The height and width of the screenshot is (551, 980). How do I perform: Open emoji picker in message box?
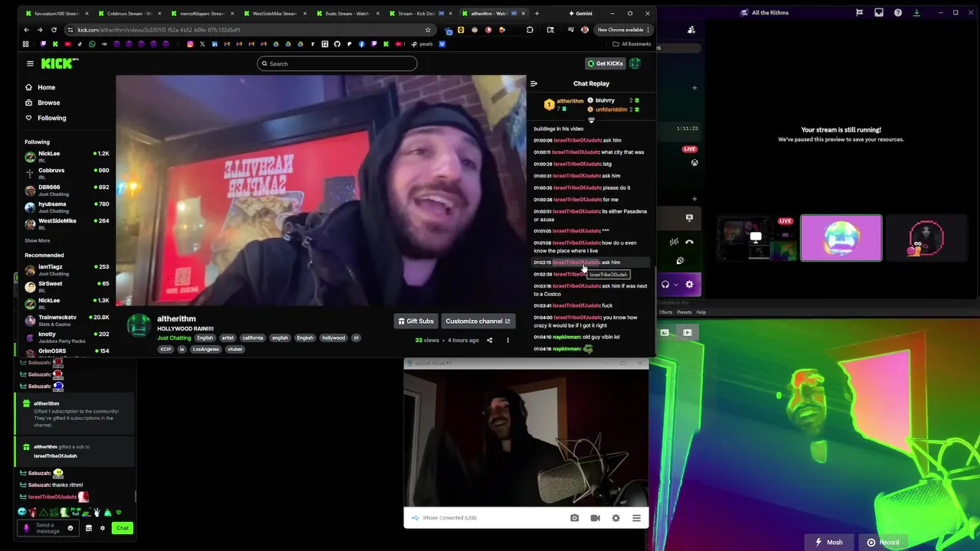click(x=70, y=528)
